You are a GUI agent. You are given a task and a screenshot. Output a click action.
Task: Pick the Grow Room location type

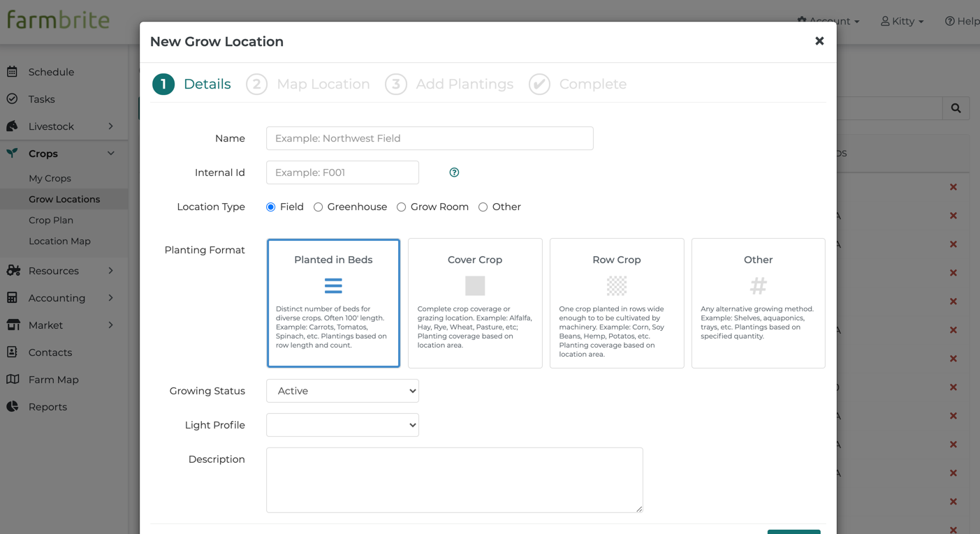402,207
